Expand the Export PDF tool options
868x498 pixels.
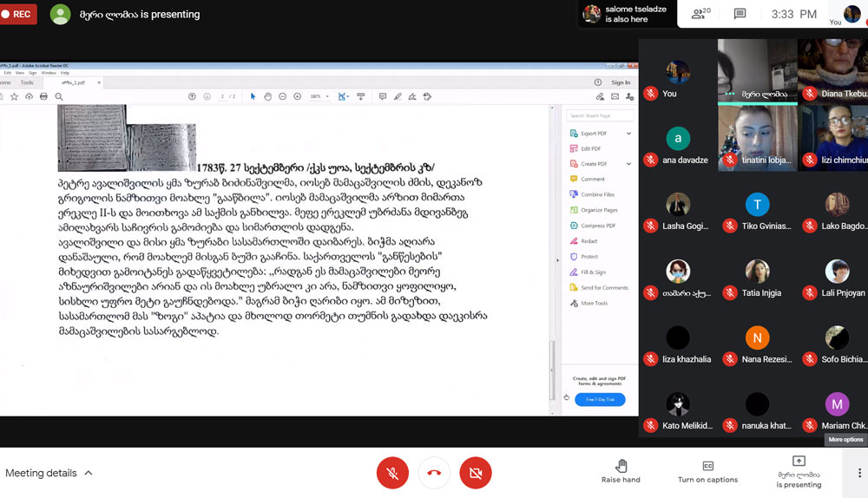pos(628,134)
